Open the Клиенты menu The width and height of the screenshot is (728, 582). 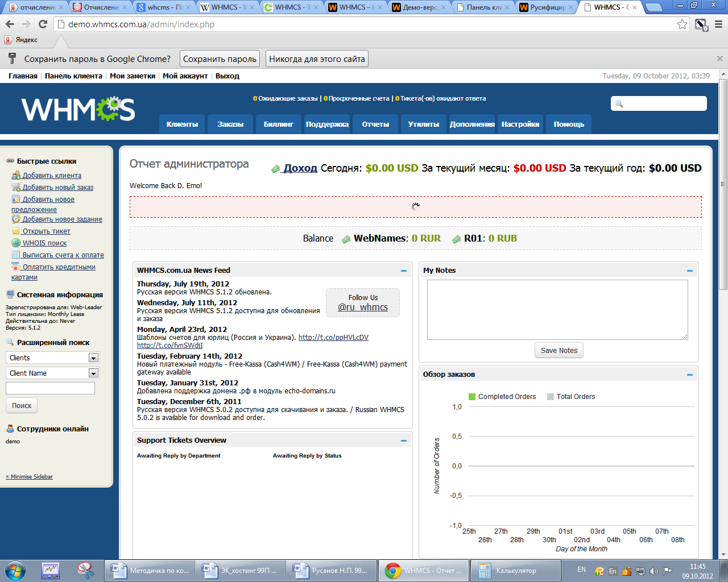(x=182, y=124)
